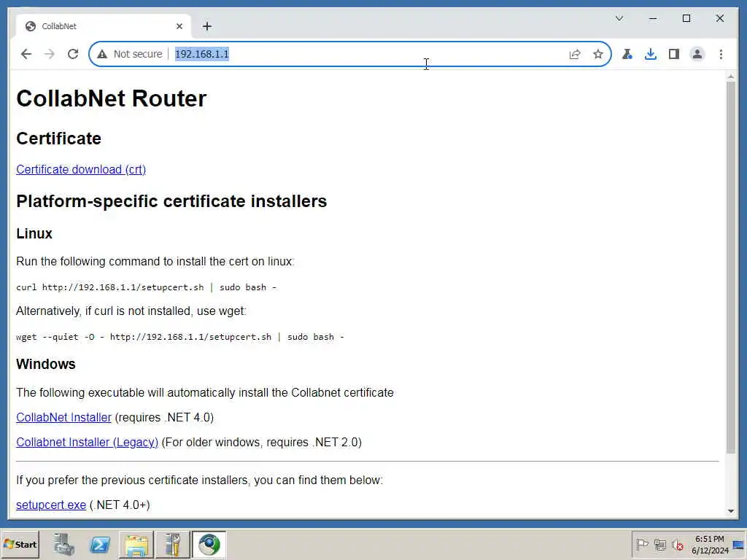This screenshot has height=560, width=747.
Task: Click the vertical scrollbar thumb
Action: click(x=731, y=268)
